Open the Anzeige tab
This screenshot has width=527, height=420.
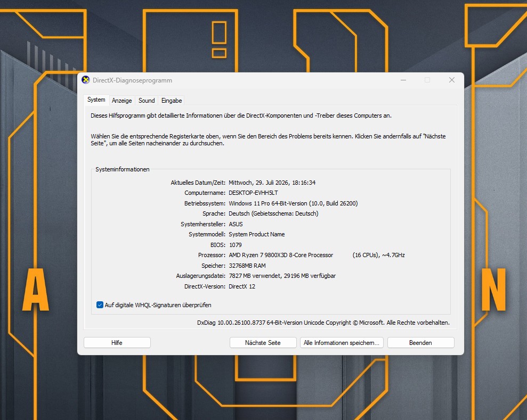[121, 101]
